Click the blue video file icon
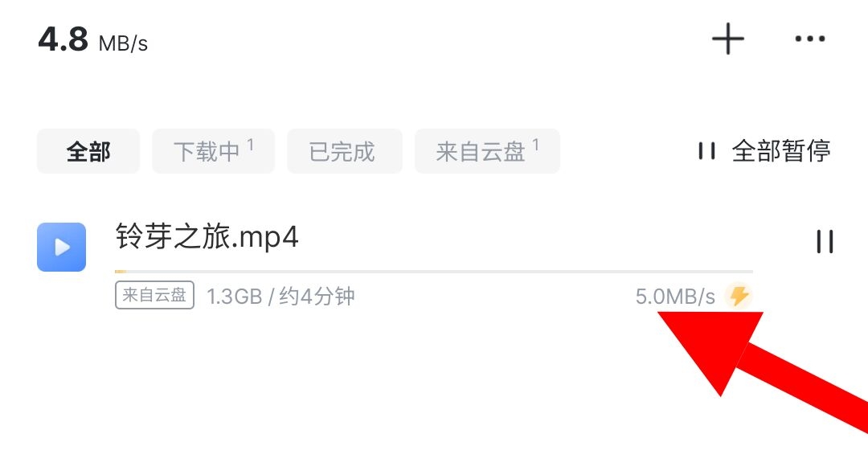 tap(61, 247)
